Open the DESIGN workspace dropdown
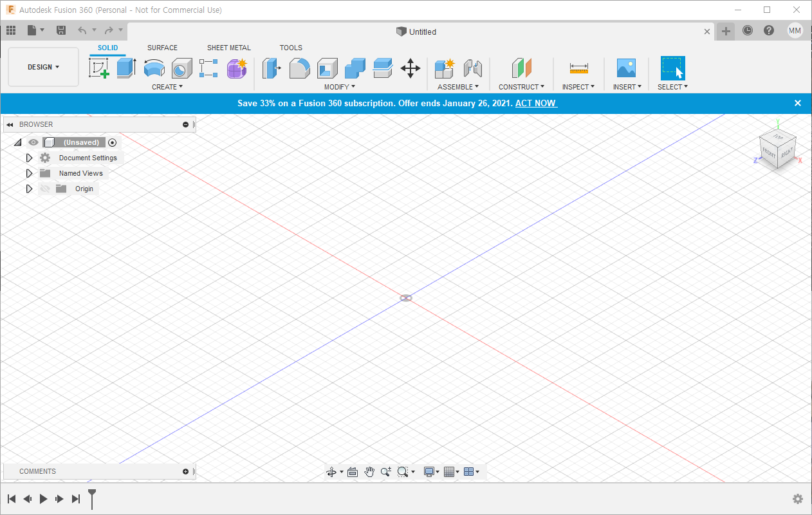The height and width of the screenshot is (515, 812). 43,67
